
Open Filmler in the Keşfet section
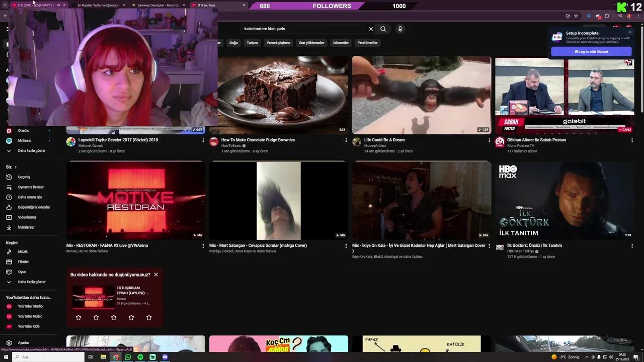click(x=23, y=261)
